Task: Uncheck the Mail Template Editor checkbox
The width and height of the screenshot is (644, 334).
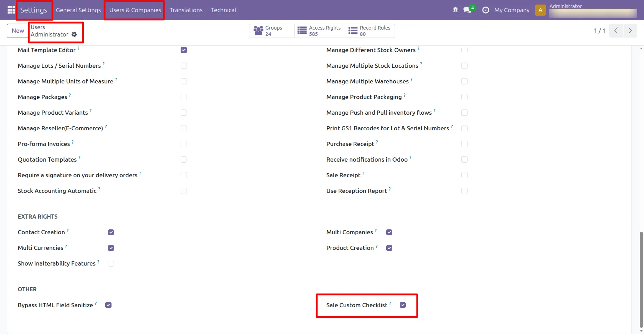Action: point(184,50)
